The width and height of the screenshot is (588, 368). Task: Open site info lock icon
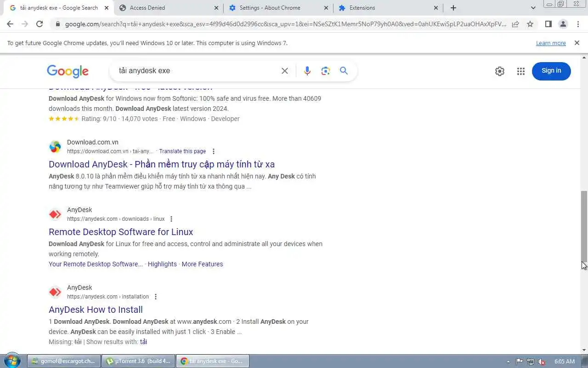click(57, 24)
